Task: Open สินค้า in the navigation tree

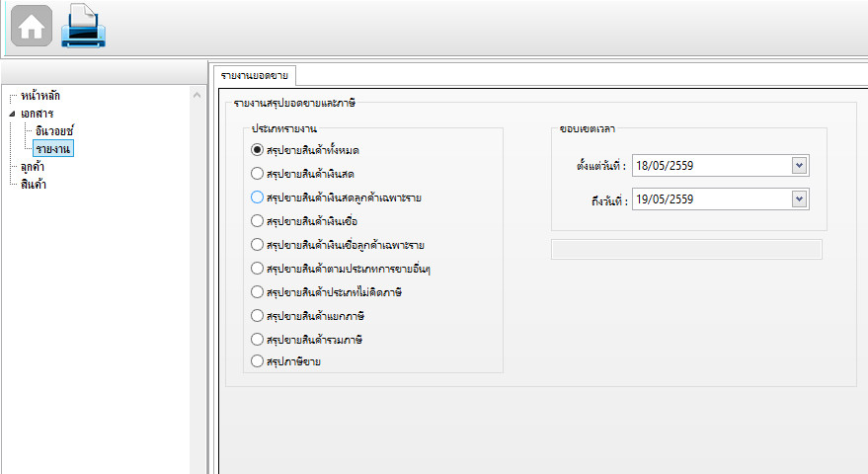Action: point(34,185)
